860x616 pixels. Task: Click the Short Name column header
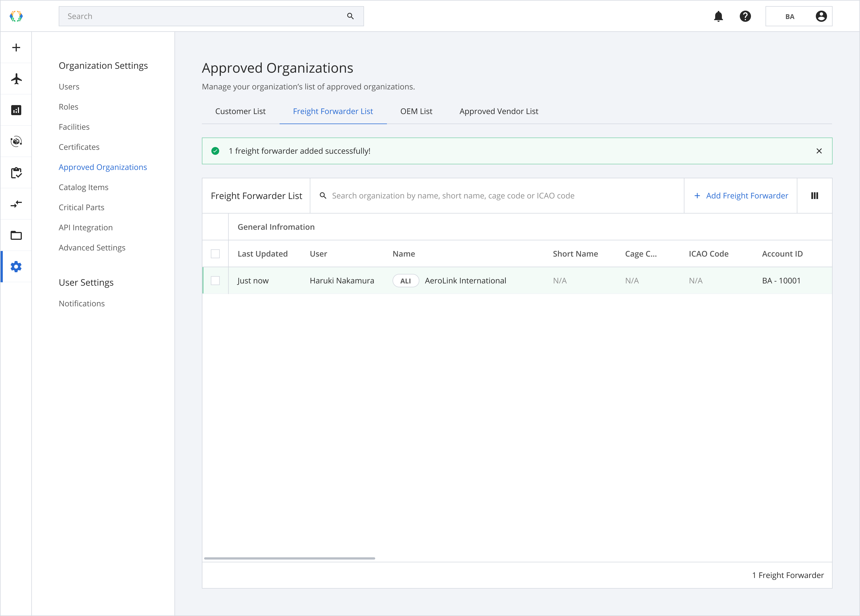[x=575, y=253]
